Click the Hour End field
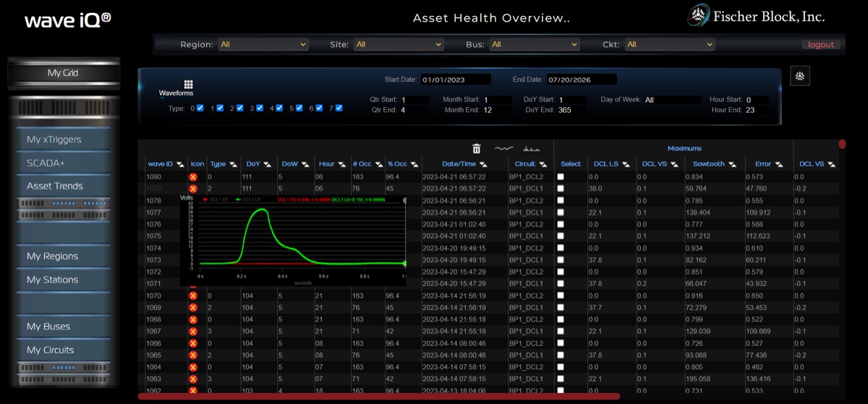Screen dimensions: 868x404 click(x=756, y=110)
